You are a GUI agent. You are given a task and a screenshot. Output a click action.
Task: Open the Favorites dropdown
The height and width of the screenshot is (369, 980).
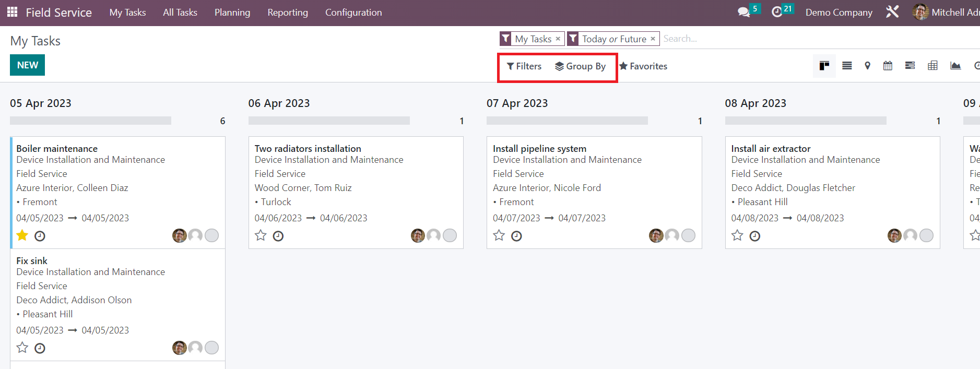pos(643,66)
